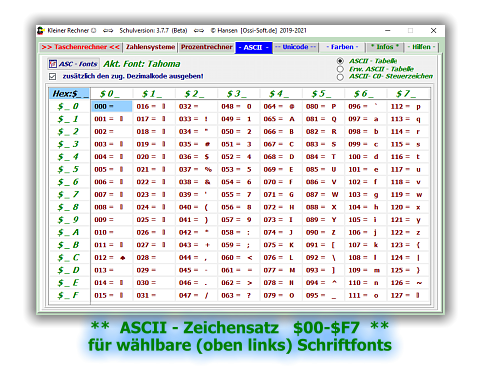The image size is (480, 382).
Task: Click cell 112 = p
Action: tap(408, 106)
